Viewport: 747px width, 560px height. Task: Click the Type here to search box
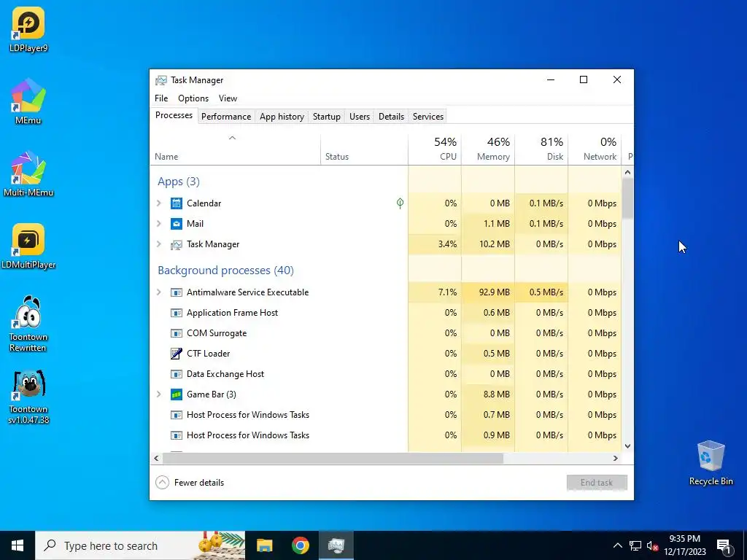coord(140,545)
